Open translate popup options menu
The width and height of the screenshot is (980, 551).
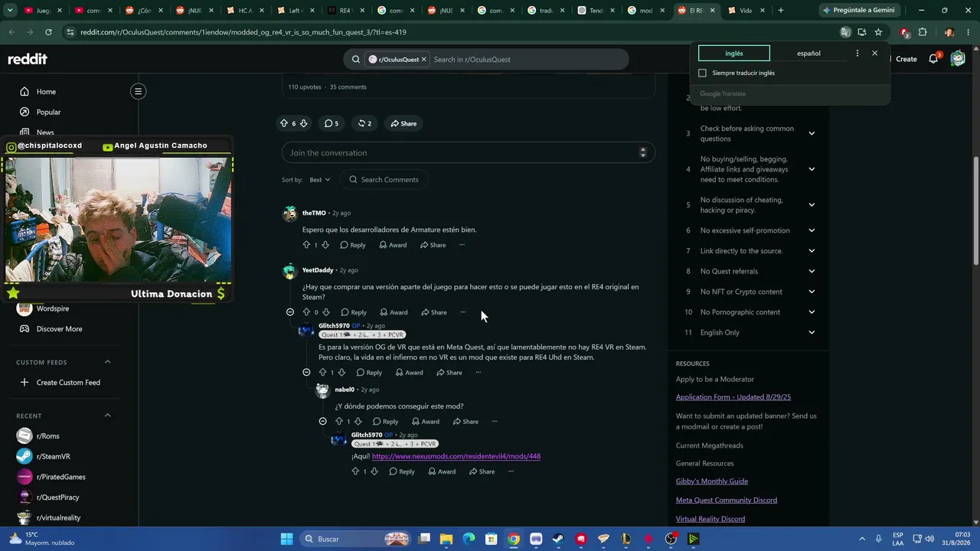(x=857, y=54)
